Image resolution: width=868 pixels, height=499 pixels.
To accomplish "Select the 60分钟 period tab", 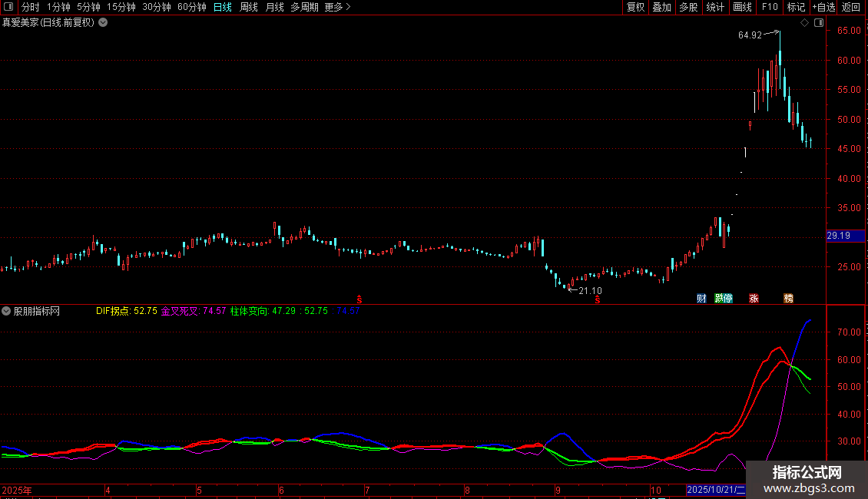I will tap(192, 7).
